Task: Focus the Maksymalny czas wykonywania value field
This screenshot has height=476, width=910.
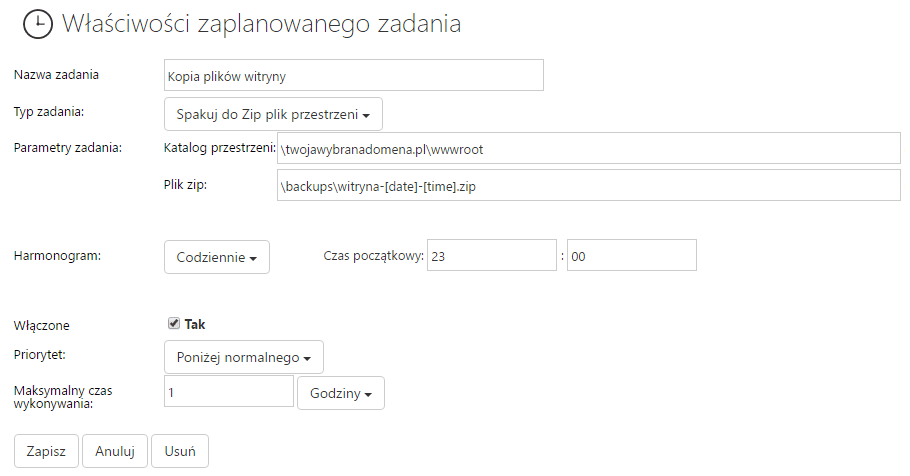Action: click(x=229, y=391)
